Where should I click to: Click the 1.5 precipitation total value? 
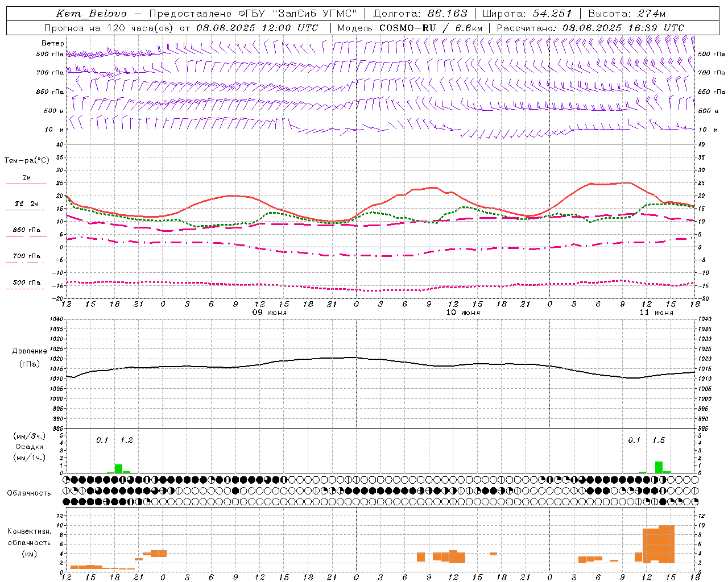(659, 440)
